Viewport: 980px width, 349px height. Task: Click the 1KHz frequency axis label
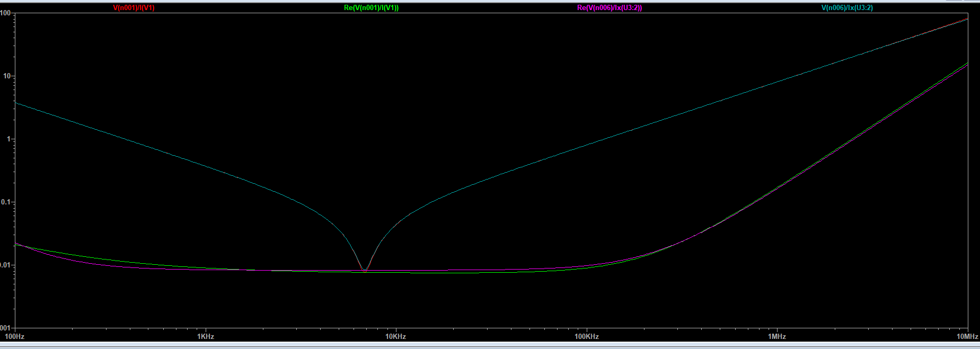[x=206, y=336]
